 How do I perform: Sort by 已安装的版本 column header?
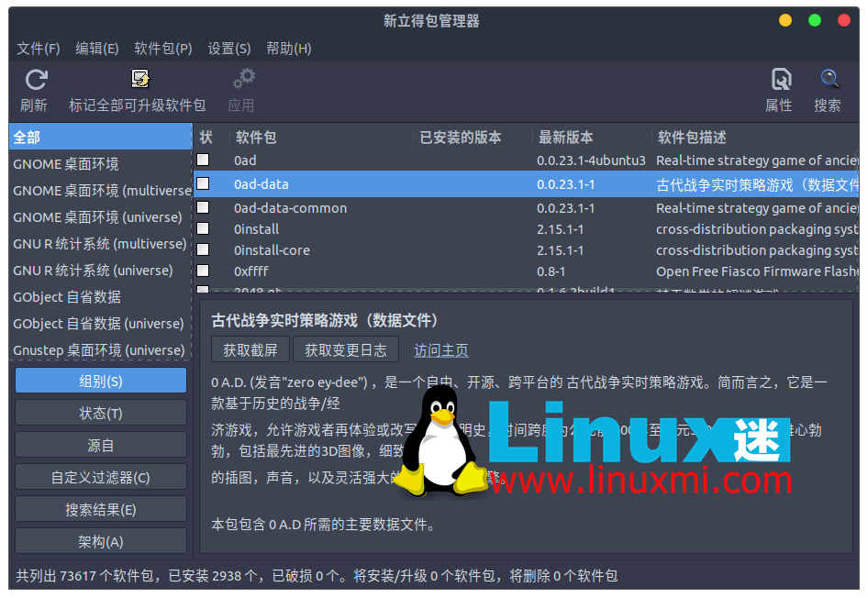click(473, 137)
